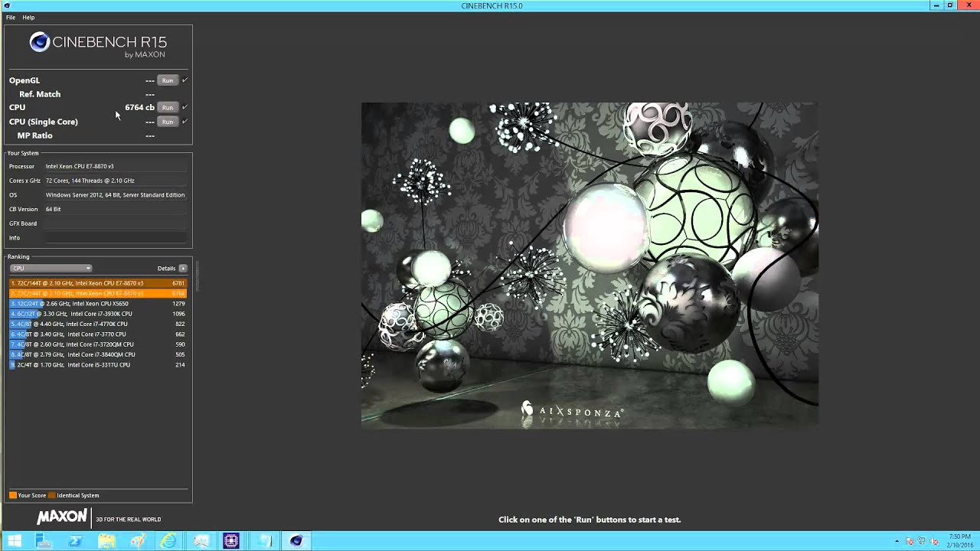This screenshot has height=551, width=980.
Task: Run the CPU benchmark
Action: [168, 107]
